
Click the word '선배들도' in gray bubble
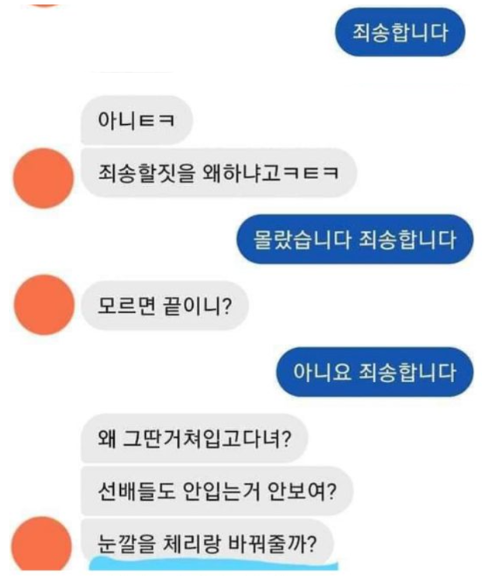tap(136, 491)
